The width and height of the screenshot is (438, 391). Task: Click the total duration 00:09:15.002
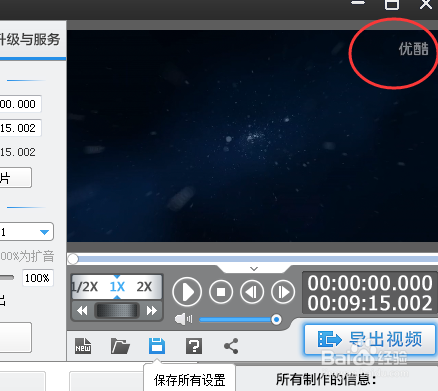coord(370,303)
